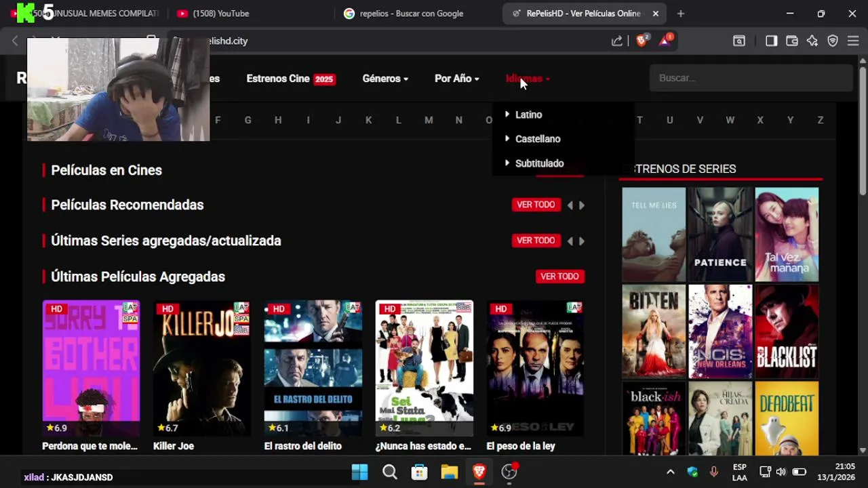
Task: Click the share page icon in address bar
Action: click(616, 41)
